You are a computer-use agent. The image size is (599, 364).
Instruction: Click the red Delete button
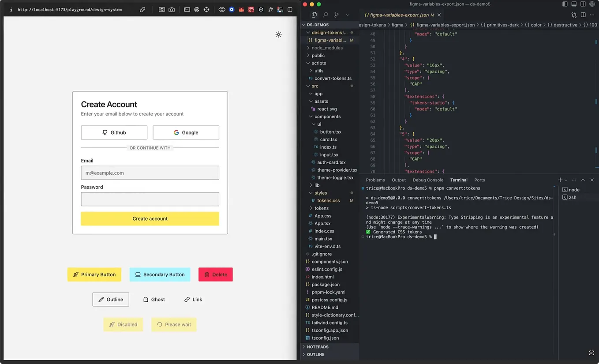(215, 274)
